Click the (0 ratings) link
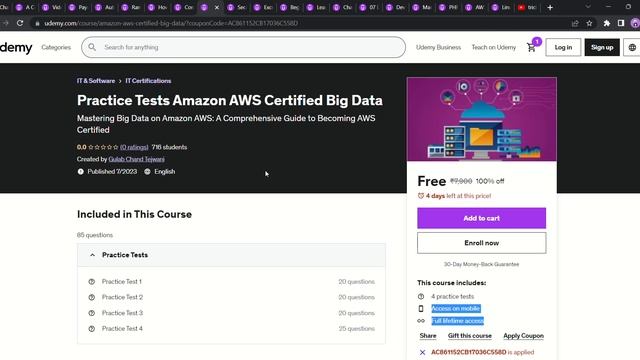The width and height of the screenshot is (640, 360). click(x=134, y=147)
